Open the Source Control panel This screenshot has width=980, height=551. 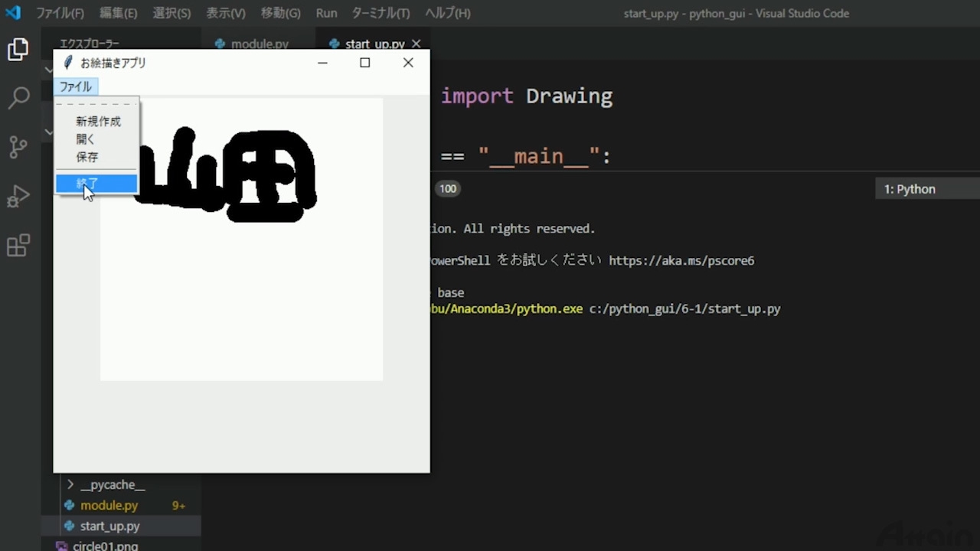(18, 147)
